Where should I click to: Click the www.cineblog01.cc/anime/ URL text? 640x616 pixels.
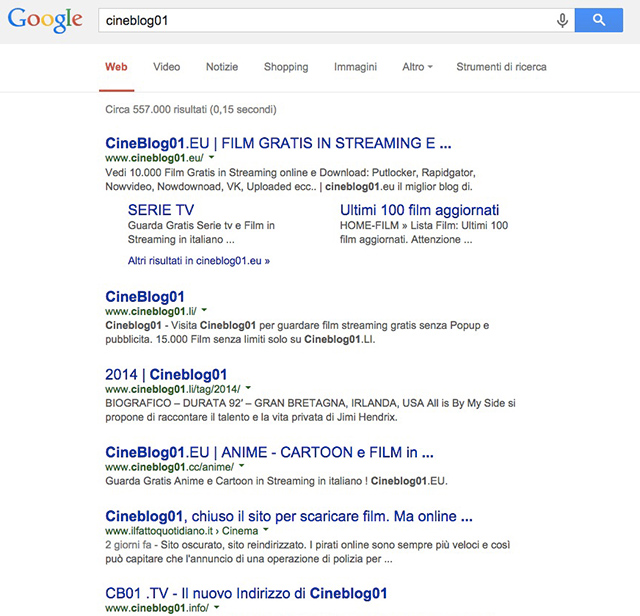click(169, 467)
